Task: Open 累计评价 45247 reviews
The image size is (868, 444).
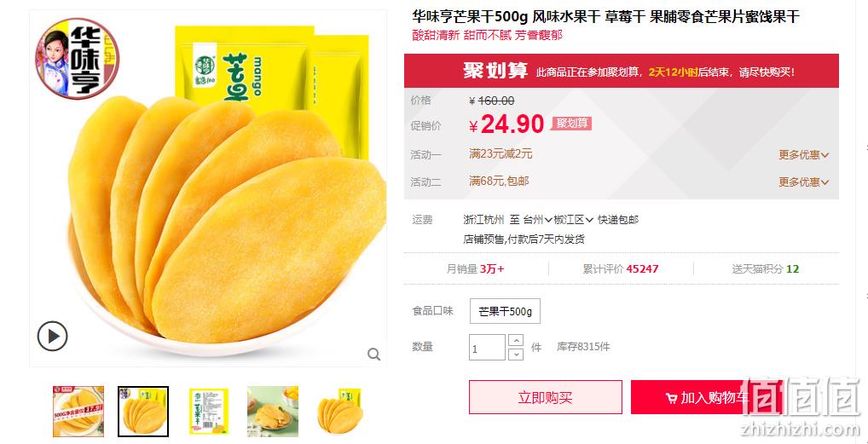Action: (621, 269)
